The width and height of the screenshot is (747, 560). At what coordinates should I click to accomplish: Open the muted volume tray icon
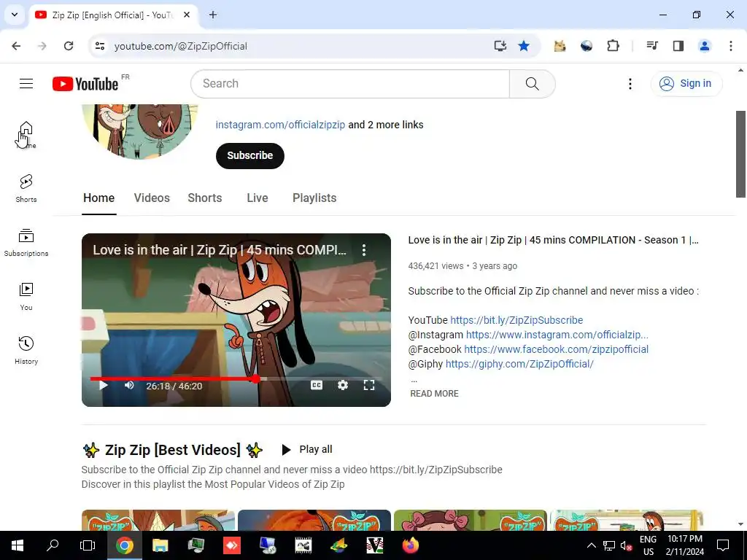(626, 545)
